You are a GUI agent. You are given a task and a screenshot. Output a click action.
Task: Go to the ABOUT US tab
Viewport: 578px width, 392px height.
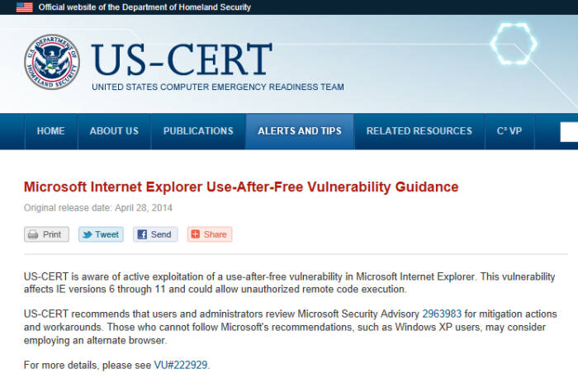point(114,131)
